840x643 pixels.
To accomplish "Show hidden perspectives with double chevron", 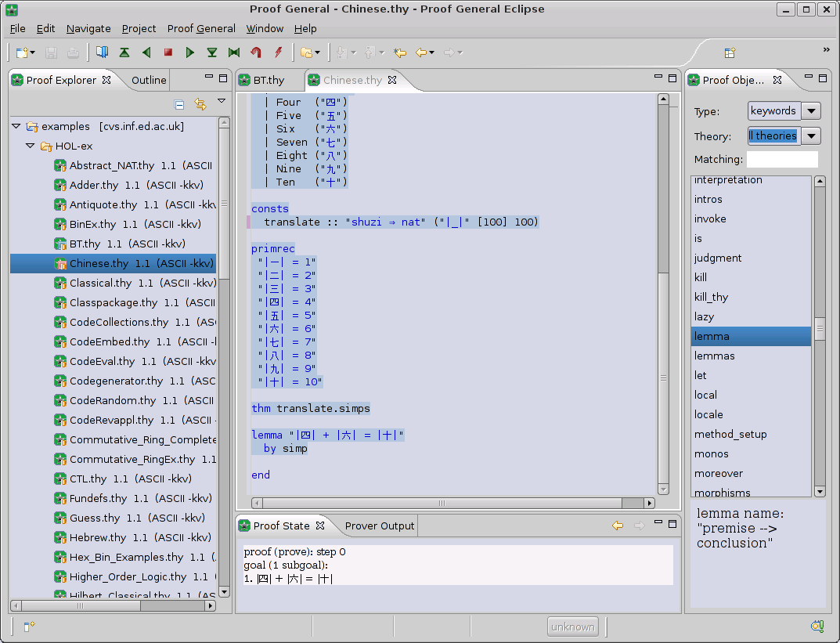I will (826, 50).
